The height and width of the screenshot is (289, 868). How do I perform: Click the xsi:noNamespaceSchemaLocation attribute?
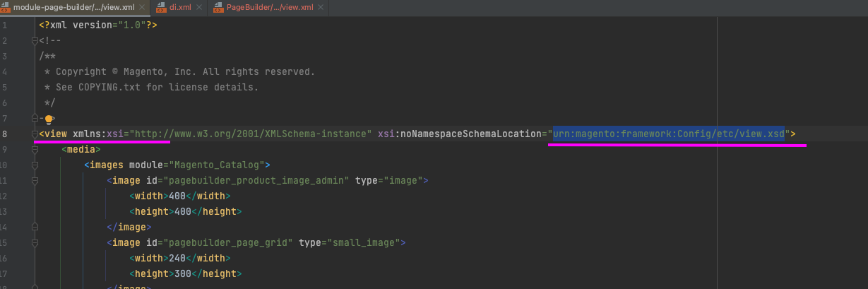click(x=463, y=134)
